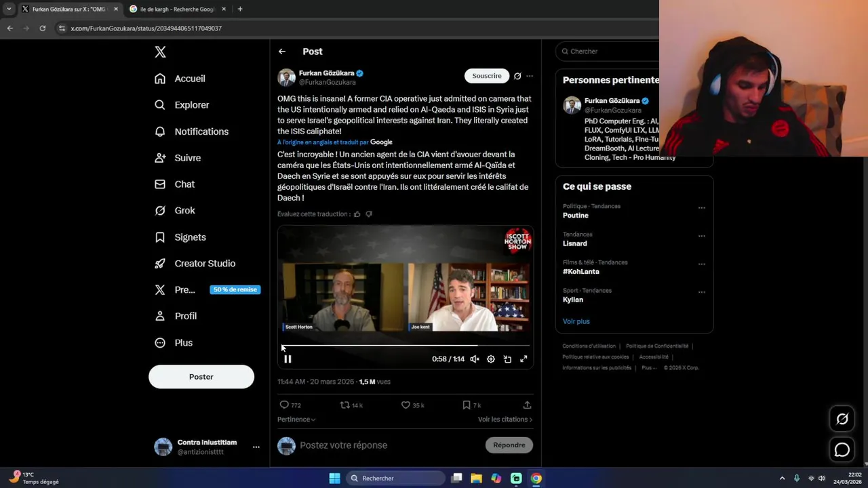Open Kylian trend
868x488 pixels.
tap(573, 300)
